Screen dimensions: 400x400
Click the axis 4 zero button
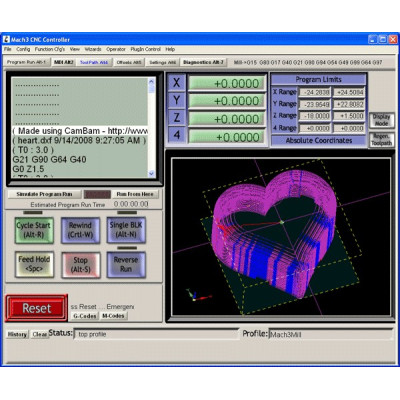[x=176, y=135]
